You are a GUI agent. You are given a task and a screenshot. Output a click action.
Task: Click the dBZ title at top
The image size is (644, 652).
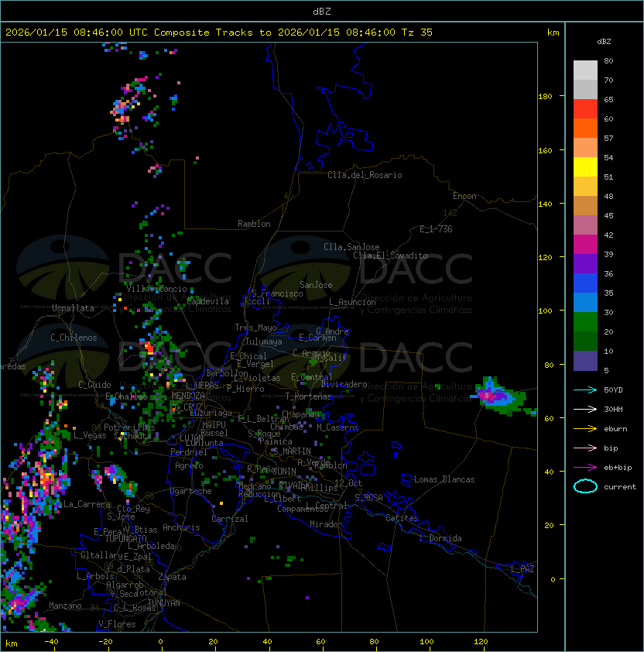321,11
